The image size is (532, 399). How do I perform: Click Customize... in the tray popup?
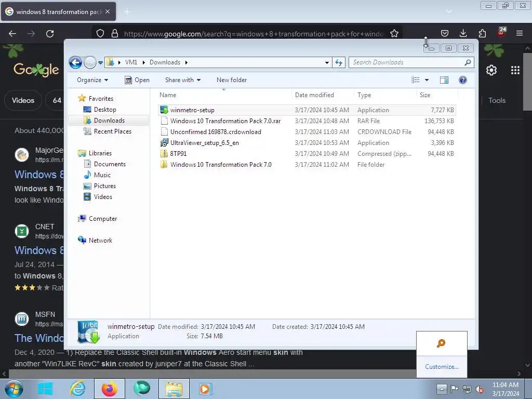(442, 367)
